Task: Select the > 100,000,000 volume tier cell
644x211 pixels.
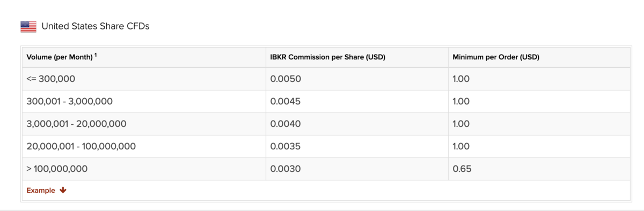Action: coord(57,169)
